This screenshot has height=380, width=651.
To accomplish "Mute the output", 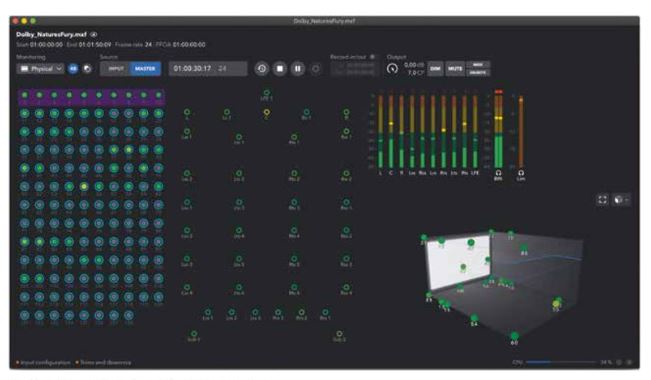I will 455,69.
